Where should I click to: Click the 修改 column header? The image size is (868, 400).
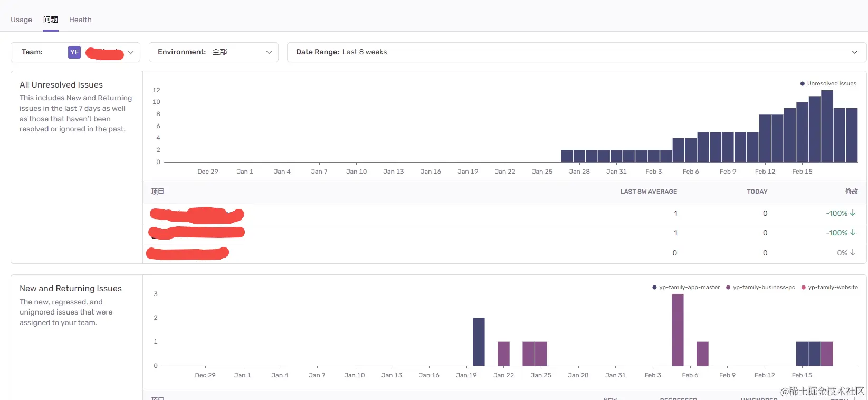pyautogui.click(x=852, y=192)
